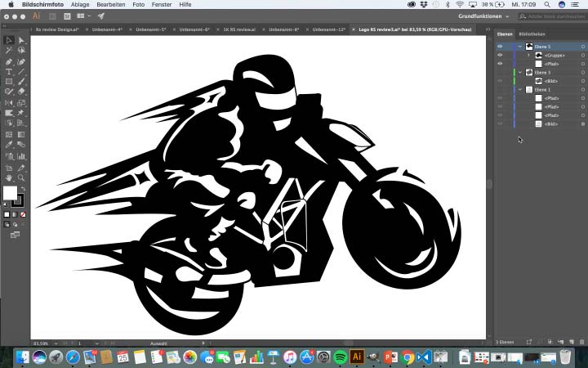The width and height of the screenshot is (588, 368).
Task: Open the 3K RS review.ai document tab
Action: pos(240,29)
